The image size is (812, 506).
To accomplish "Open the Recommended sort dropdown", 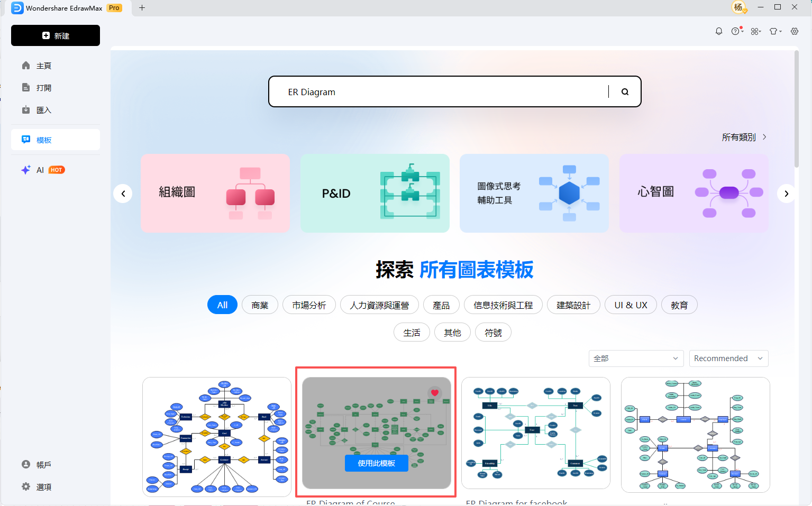I will [728, 358].
